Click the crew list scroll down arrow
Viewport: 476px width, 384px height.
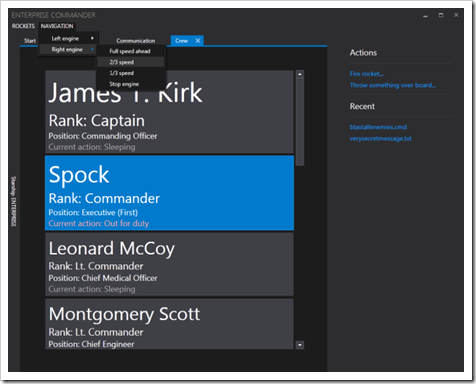(300, 345)
